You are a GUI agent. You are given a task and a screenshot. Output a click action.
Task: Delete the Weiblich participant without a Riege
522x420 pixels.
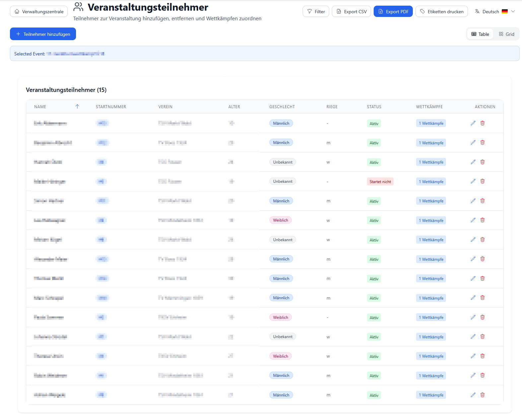pyautogui.click(x=483, y=317)
